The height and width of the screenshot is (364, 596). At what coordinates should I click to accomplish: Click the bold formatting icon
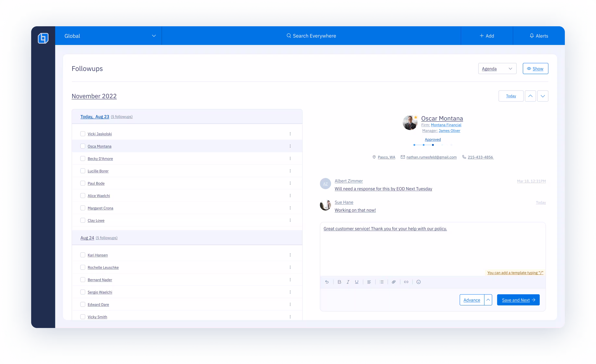pyautogui.click(x=339, y=282)
